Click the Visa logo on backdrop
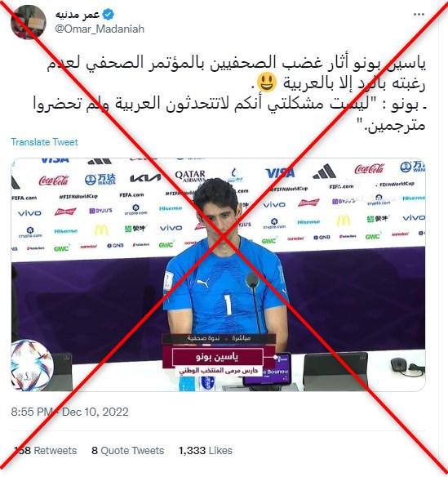This screenshot has width=448, height=477. pos(280,173)
